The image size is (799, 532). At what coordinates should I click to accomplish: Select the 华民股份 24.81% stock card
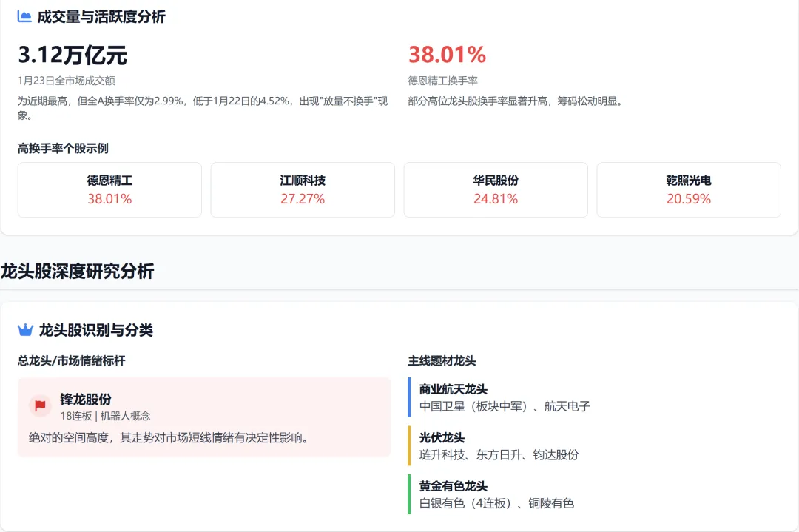(496, 189)
